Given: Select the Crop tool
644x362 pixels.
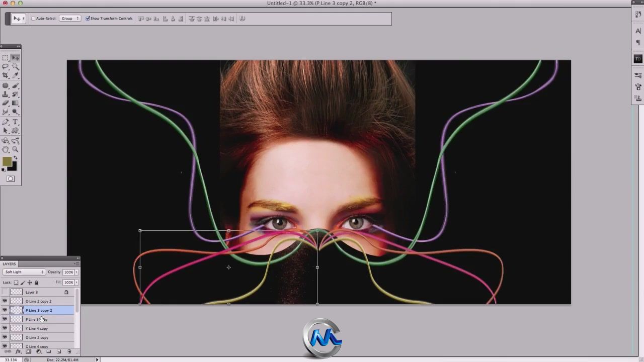Looking at the screenshot, I should 6,75.
